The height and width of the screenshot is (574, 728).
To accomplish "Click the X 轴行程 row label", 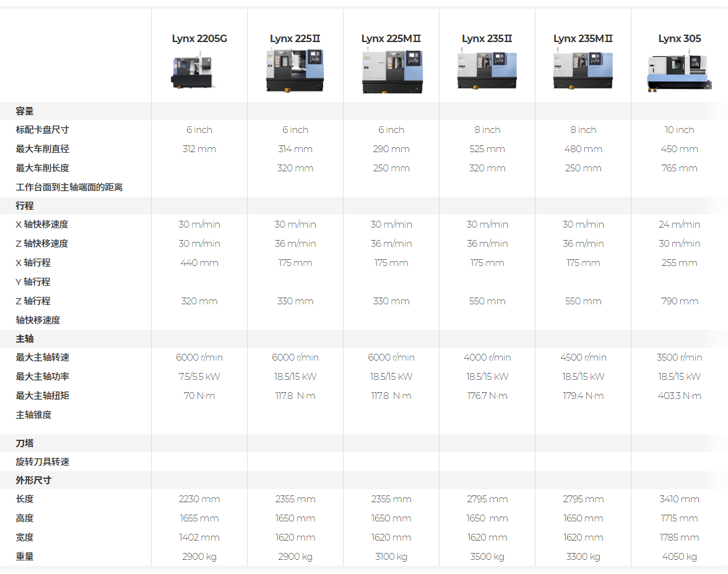I will [x=33, y=263].
